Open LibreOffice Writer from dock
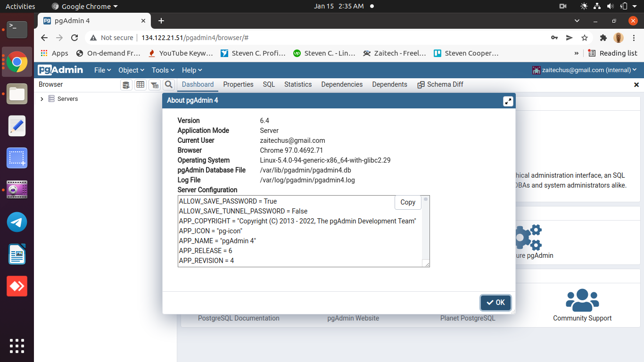Image resolution: width=644 pixels, height=362 pixels. click(17, 254)
